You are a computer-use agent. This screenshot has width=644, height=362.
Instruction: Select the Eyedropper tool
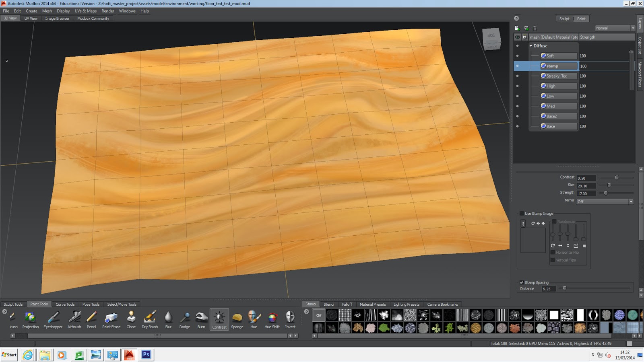point(53,320)
